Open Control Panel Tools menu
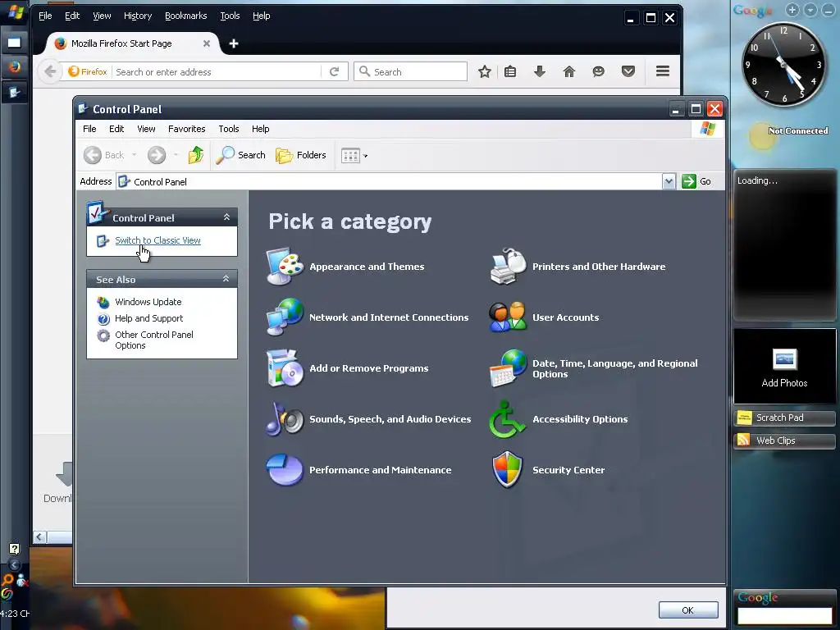Image resolution: width=840 pixels, height=630 pixels. [x=229, y=129]
